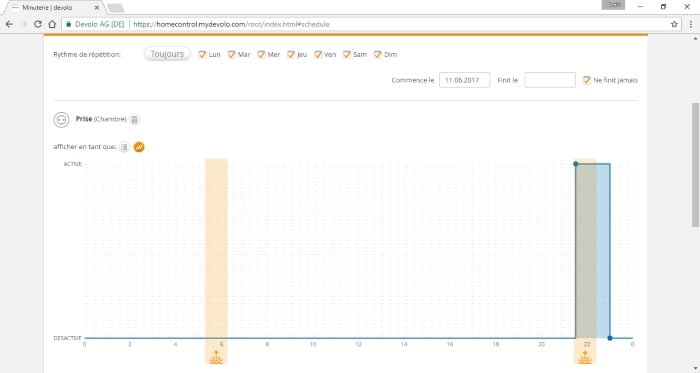Click hour 18 on the time axis
Image resolution: width=700 pixels, height=373 pixels.
click(496, 344)
